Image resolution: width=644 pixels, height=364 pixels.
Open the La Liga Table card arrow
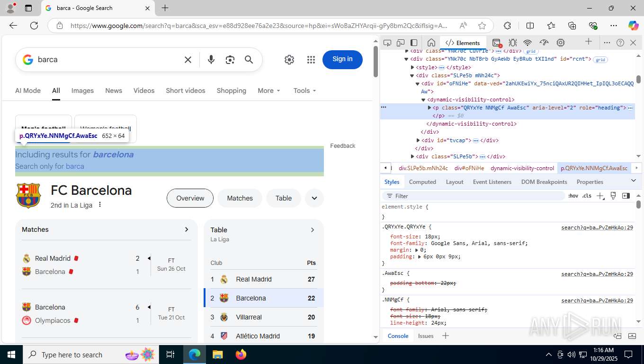(313, 230)
